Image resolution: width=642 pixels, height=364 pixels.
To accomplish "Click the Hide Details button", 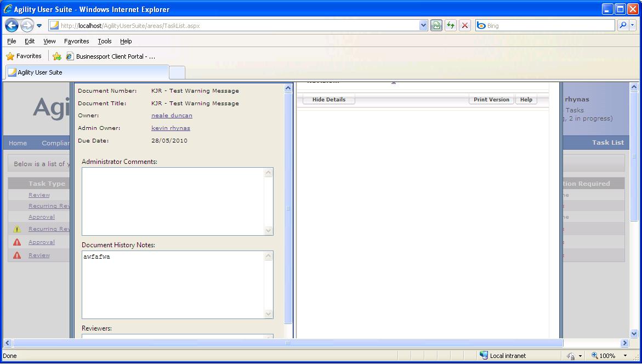I will [x=329, y=99].
